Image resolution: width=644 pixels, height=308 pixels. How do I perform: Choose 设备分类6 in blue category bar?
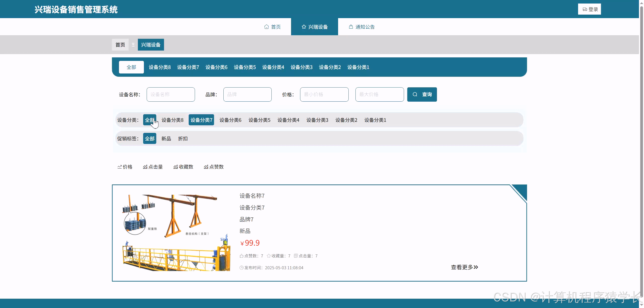pos(216,67)
